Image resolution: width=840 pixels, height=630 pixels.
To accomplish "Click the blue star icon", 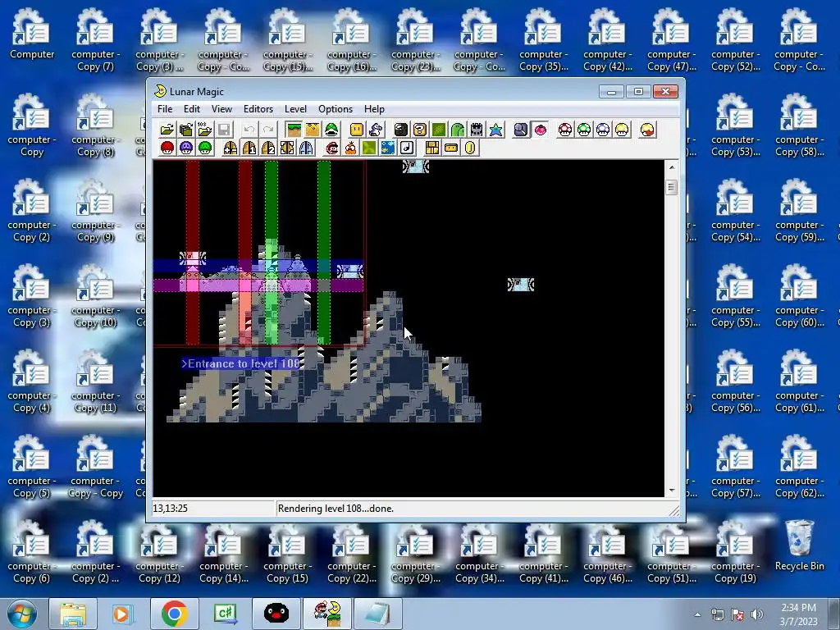I will pos(495,130).
